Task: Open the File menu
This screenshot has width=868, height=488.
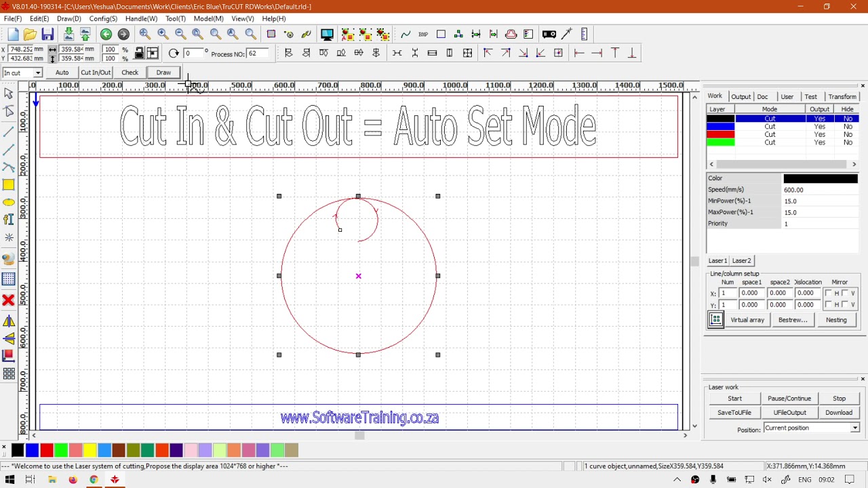Action: tap(13, 19)
